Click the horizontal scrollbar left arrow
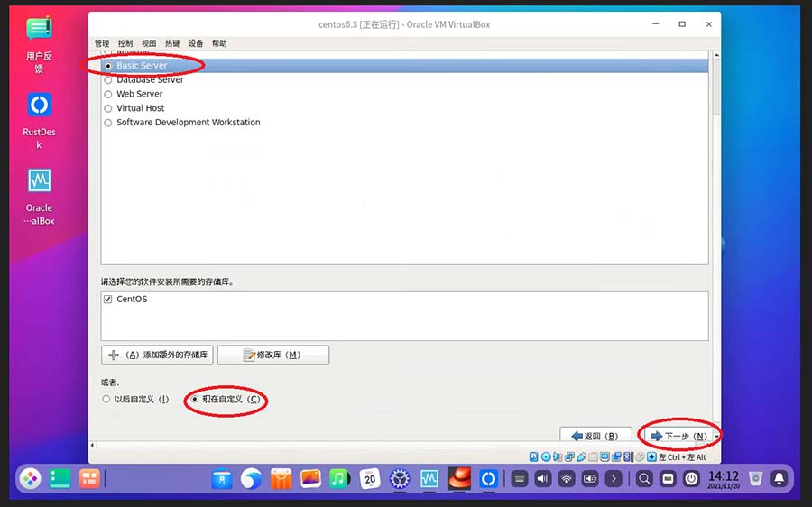Image resolution: width=812 pixels, height=507 pixels. click(x=93, y=446)
